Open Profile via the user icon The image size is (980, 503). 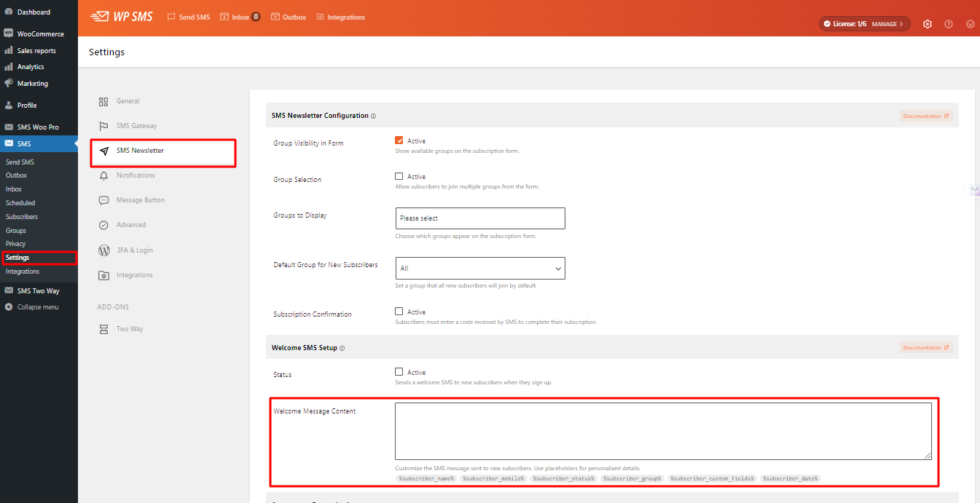(8, 105)
